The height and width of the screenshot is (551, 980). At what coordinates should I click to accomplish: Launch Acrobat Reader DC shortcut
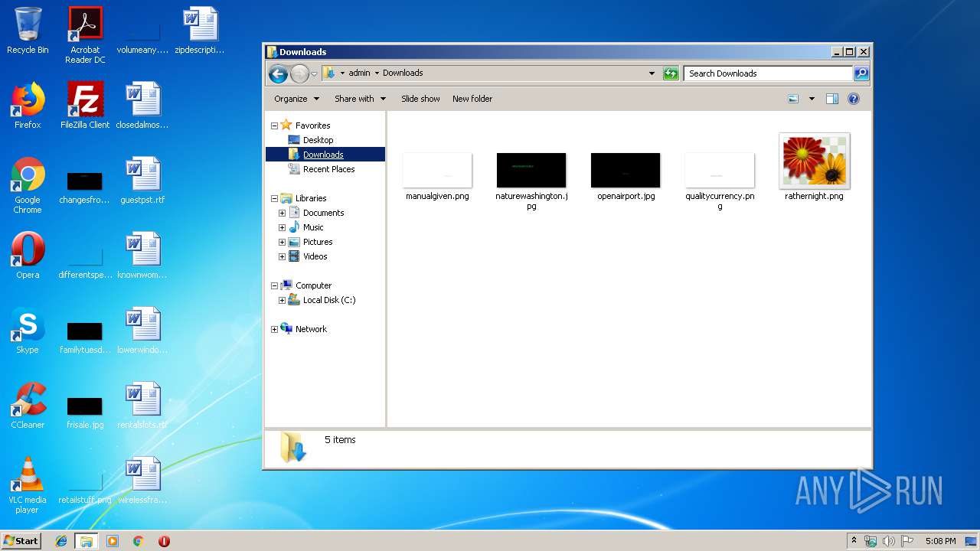[x=85, y=34]
